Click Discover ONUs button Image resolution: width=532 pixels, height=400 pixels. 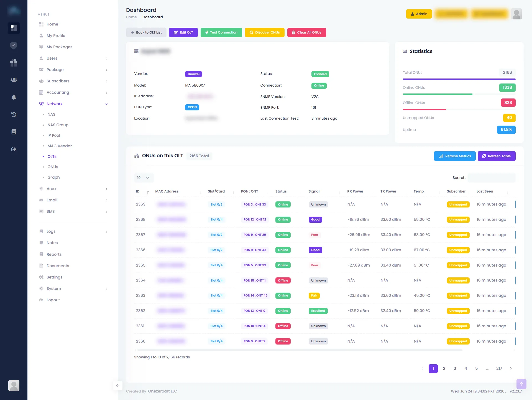(x=265, y=32)
